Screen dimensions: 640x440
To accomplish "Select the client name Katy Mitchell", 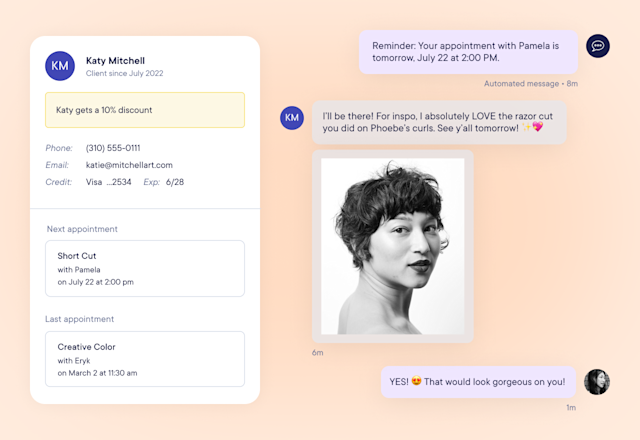I will click(x=115, y=60).
